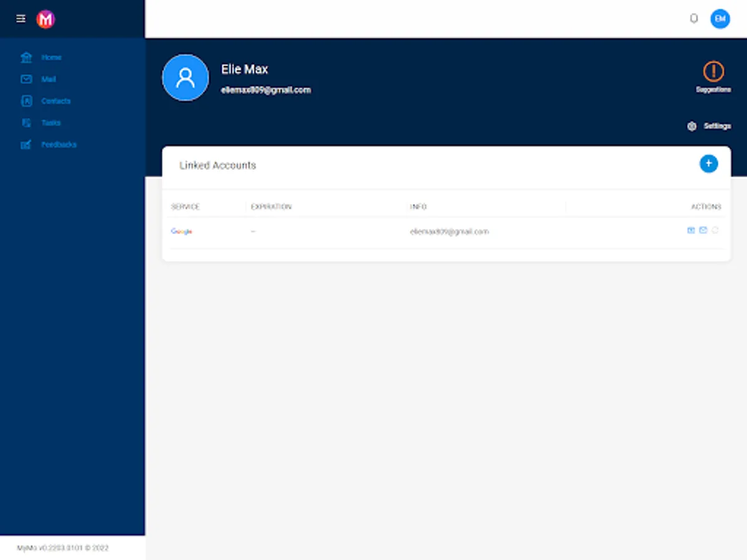Click the faded third action icon in Google row
Image resolution: width=747 pixels, height=560 pixels.
pos(715,230)
